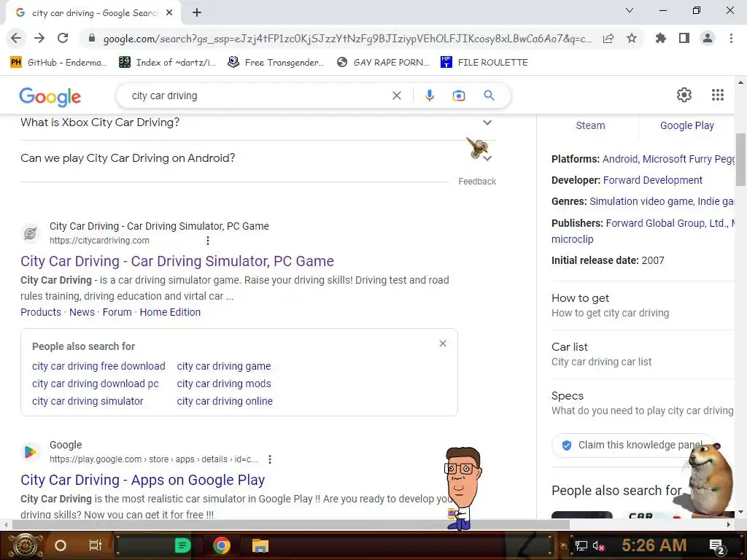Open FILE ROULETTE bookmark
The height and width of the screenshot is (560, 747).
[x=484, y=63]
